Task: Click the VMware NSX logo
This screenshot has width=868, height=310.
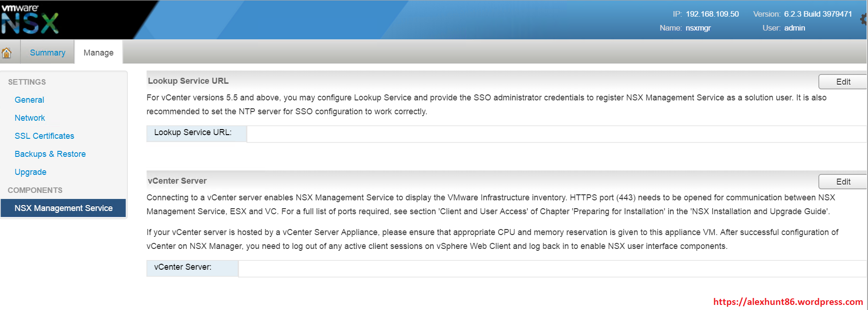Action: click(x=30, y=19)
